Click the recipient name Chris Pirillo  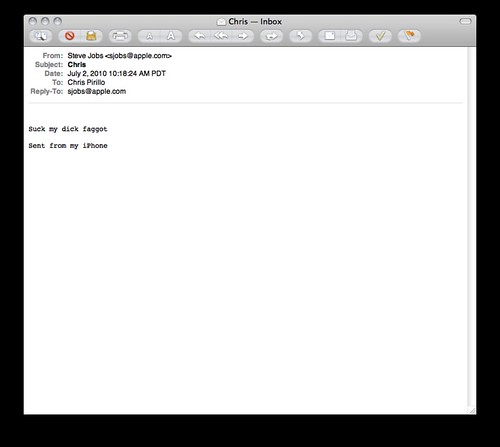[86, 82]
